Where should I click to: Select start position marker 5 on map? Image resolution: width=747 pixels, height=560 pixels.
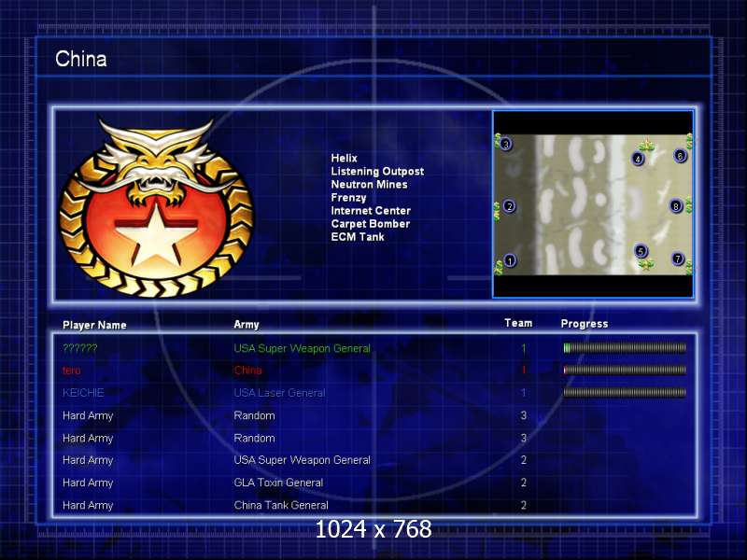[641, 251]
